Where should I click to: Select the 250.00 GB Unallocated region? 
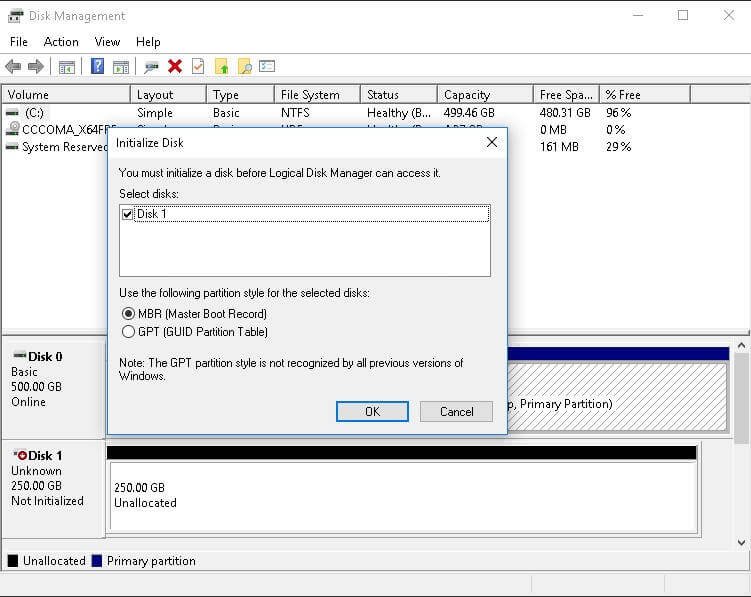(x=403, y=496)
